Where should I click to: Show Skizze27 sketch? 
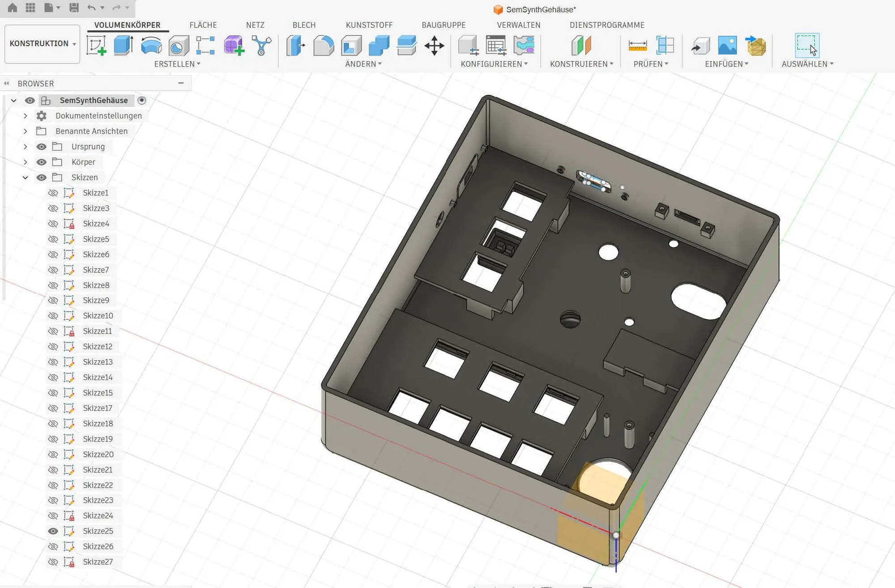53,562
